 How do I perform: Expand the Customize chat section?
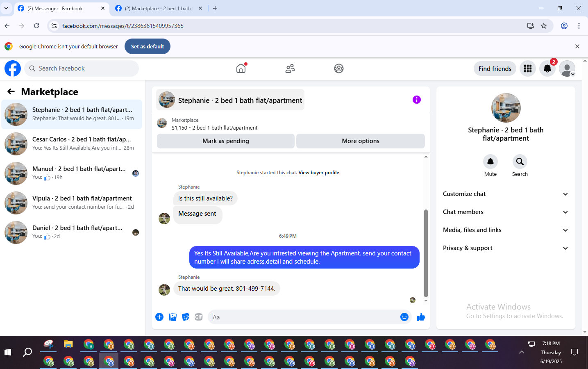(506, 194)
